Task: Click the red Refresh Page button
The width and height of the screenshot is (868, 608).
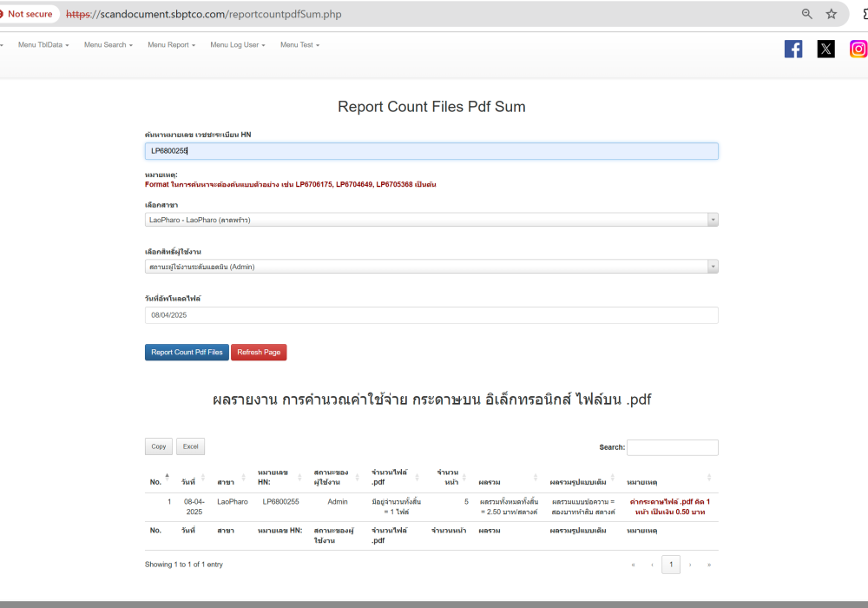Action: click(259, 353)
